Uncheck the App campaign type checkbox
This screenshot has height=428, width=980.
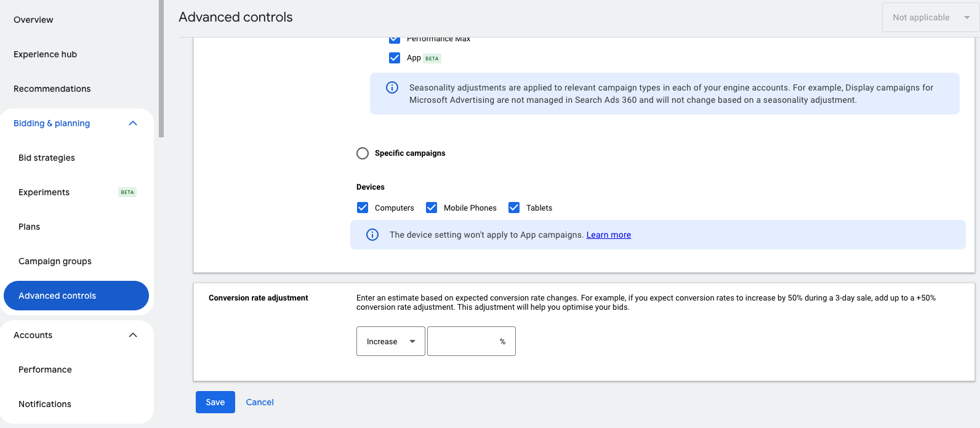coord(395,58)
